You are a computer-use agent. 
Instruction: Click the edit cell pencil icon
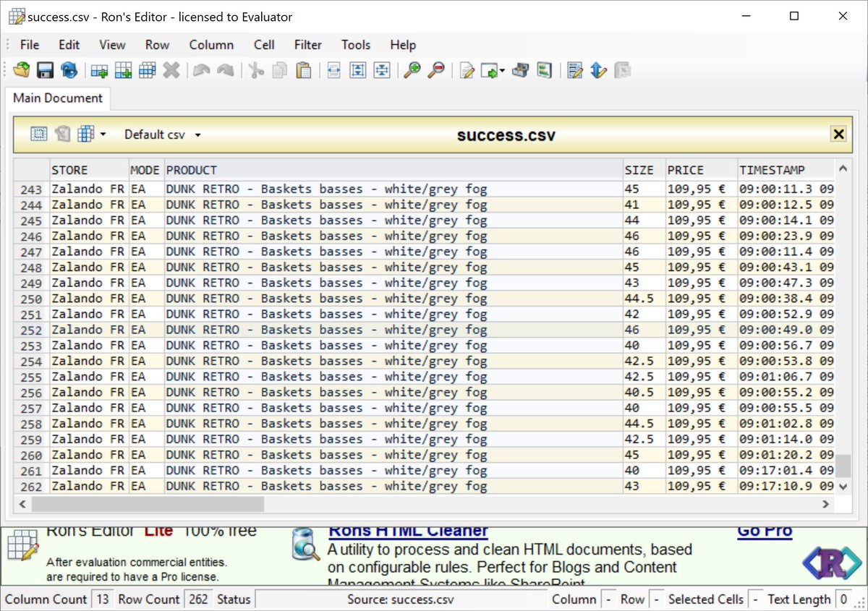[467, 70]
